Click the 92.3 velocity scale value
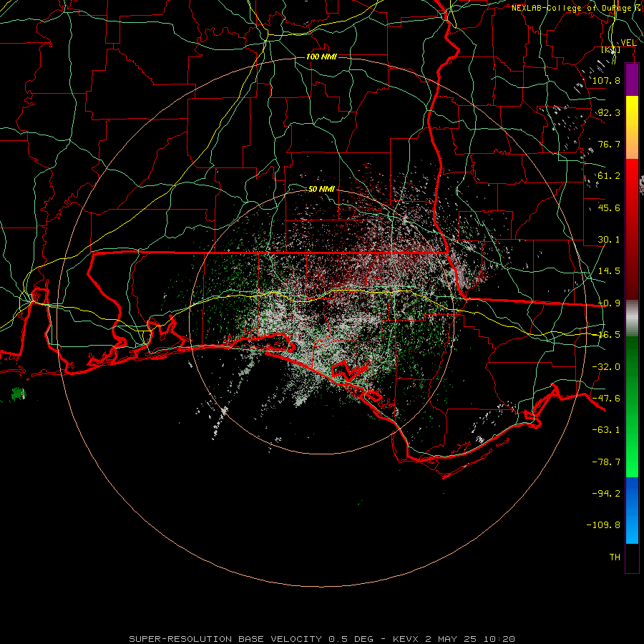The width and height of the screenshot is (644, 644). point(609,112)
